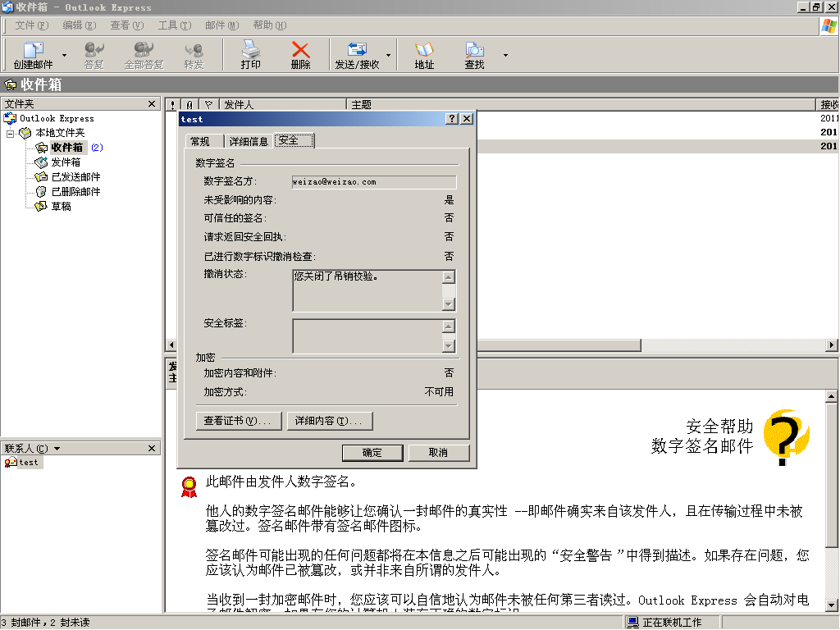Open the dropdown arrow beside 发送/接收

[x=388, y=55]
